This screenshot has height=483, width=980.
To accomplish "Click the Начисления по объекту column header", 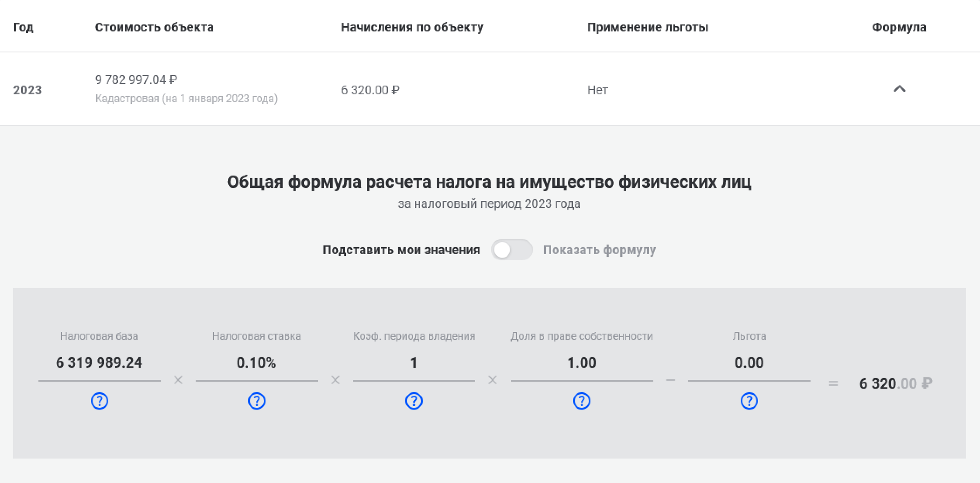I will (412, 27).
